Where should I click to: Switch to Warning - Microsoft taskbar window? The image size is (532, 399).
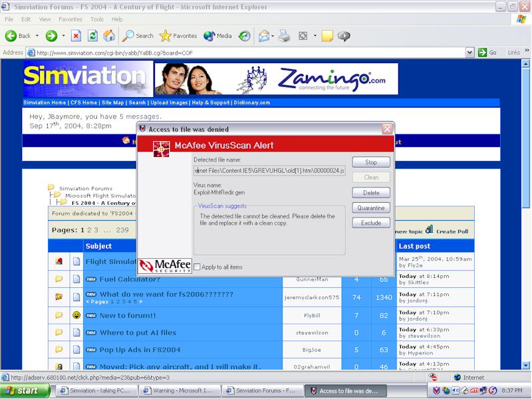point(179,390)
